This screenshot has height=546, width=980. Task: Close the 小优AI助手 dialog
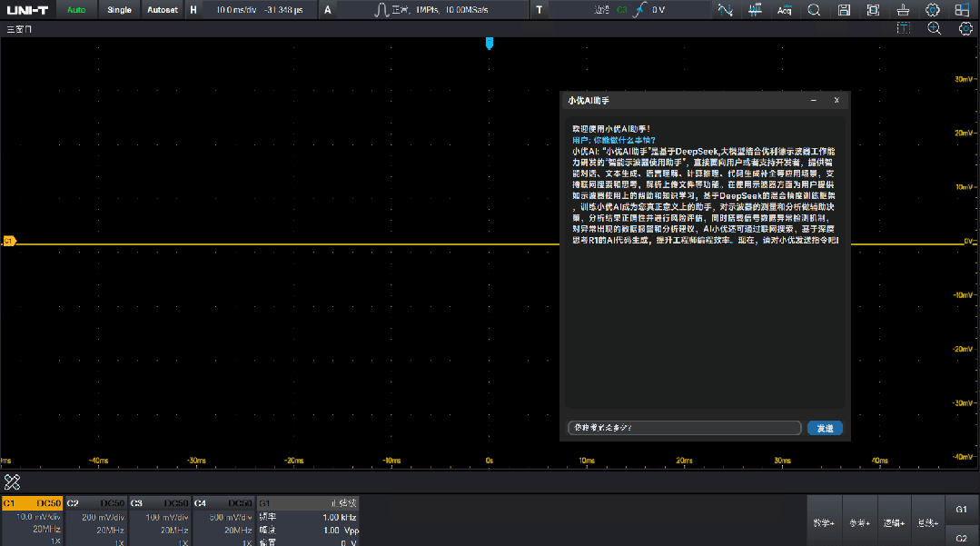pos(836,100)
